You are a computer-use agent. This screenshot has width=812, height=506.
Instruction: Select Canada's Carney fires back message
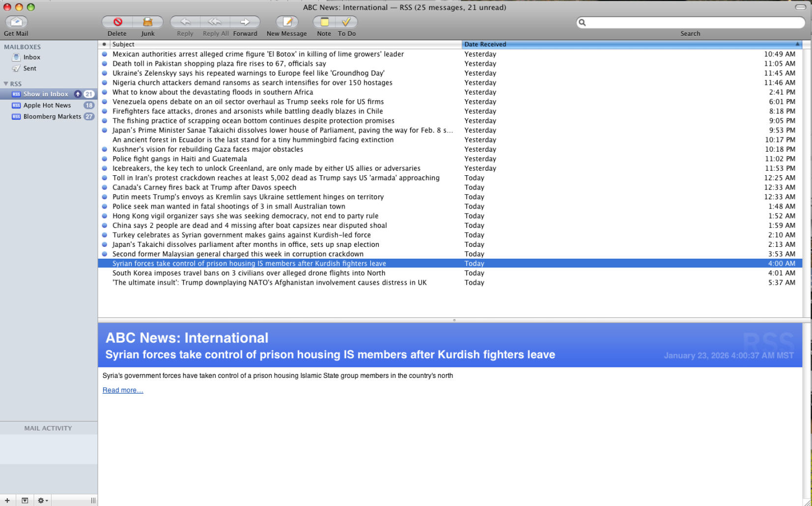[450, 187]
